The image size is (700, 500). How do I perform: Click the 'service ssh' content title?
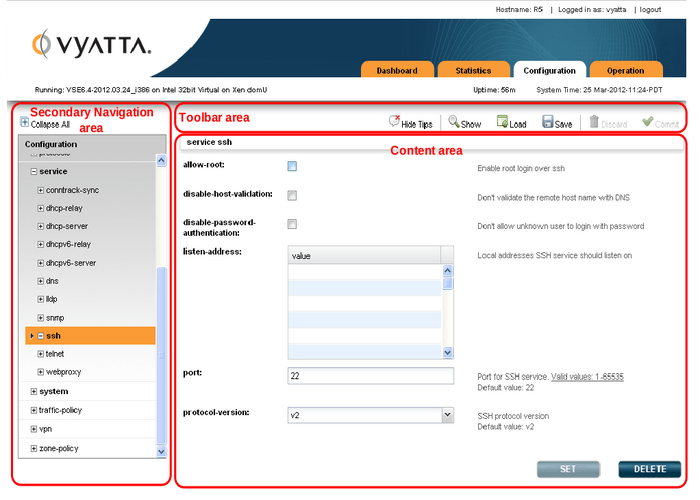[x=209, y=142]
